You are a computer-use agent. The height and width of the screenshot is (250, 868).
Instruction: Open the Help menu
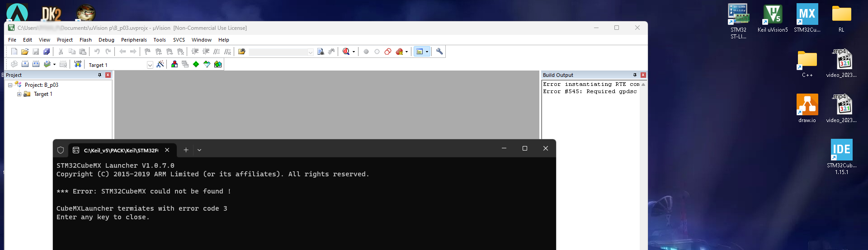point(224,40)
